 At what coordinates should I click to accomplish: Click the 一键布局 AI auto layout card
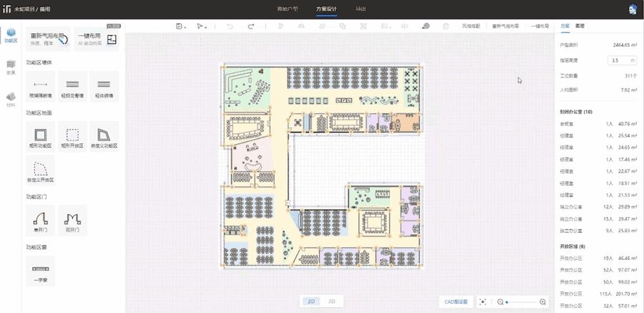pos(97,39)
